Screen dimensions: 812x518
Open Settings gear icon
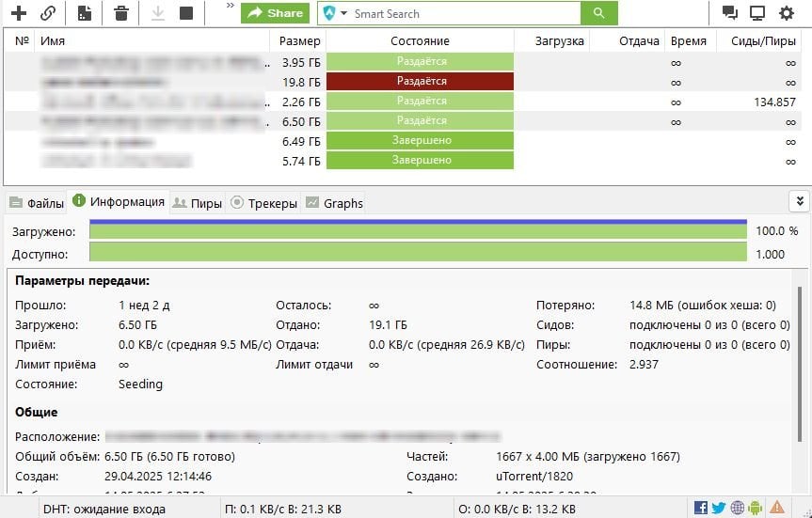click(786, 13)
